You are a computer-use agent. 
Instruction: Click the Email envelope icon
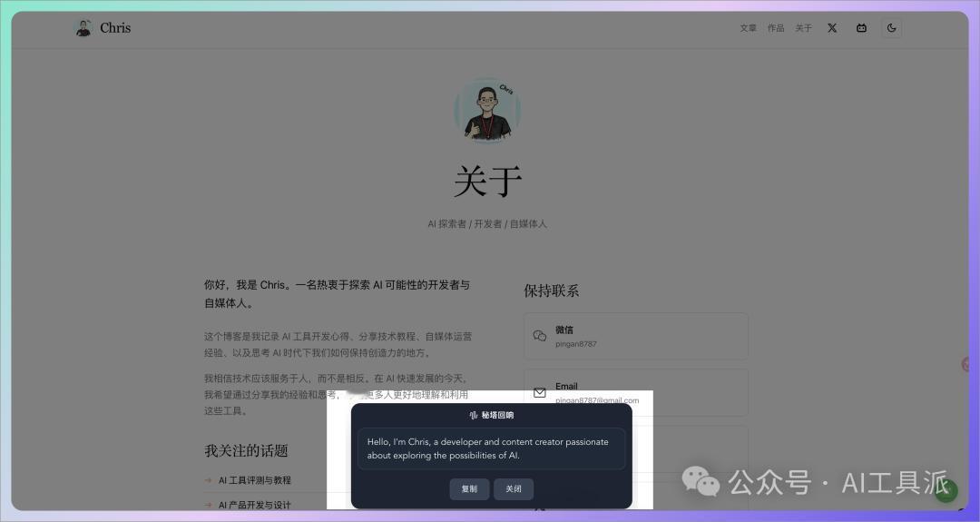(539, 392)
